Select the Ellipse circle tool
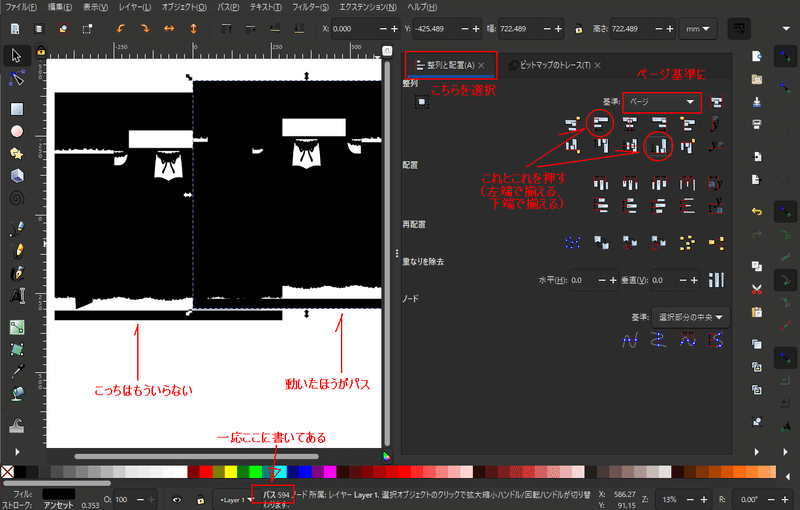This screenshot has height=510, width=800. pyautogui.click(x=17, y=132)
